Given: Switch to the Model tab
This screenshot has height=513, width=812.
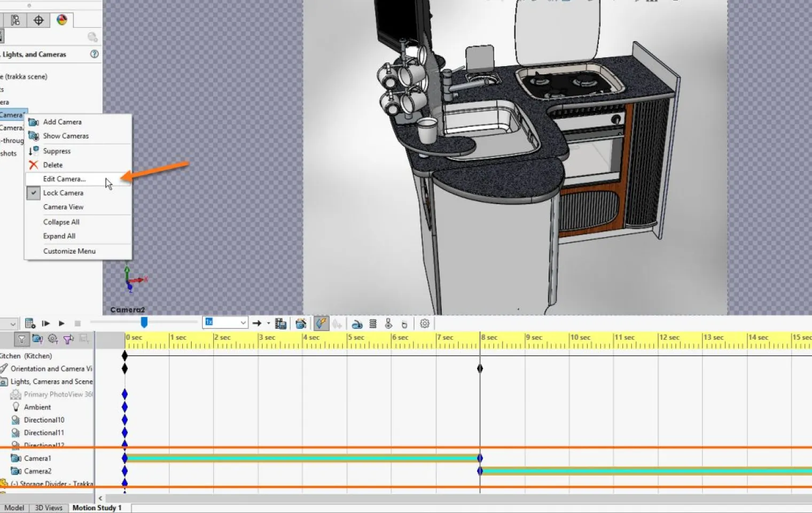Looking at the screenshot, I should click(x=14, y=508).
